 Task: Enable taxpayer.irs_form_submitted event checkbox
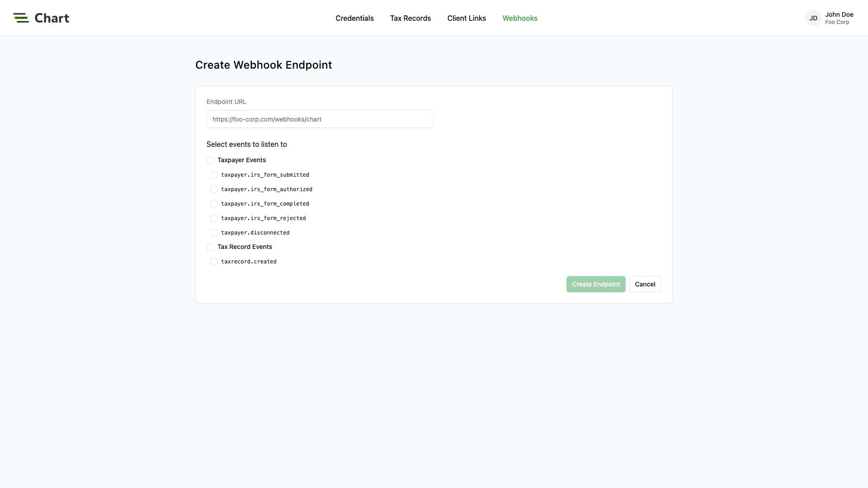214,175
